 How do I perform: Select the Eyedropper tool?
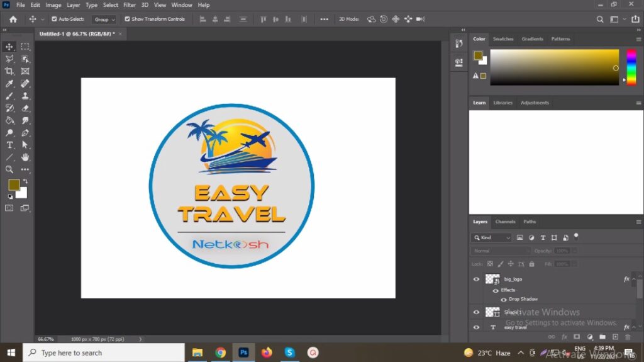[x=9, y=84]
